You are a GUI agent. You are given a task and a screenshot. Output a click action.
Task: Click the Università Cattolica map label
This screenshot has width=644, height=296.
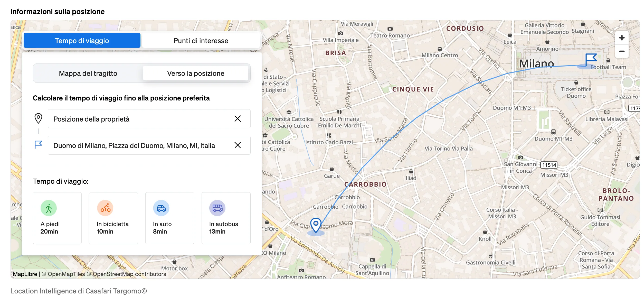click(289, 122)
